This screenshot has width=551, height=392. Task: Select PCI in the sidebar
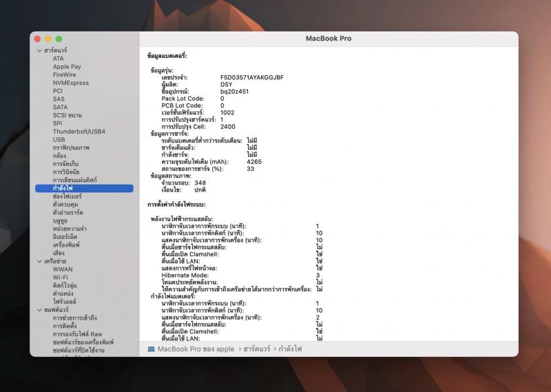coord(58,91)
